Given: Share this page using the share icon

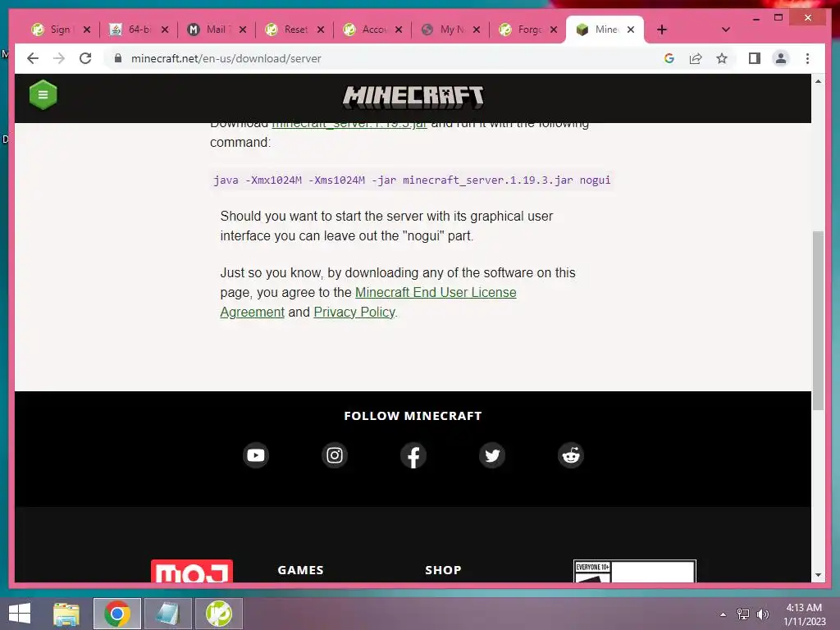Looking at the screenshot, I should click(696, 58).
